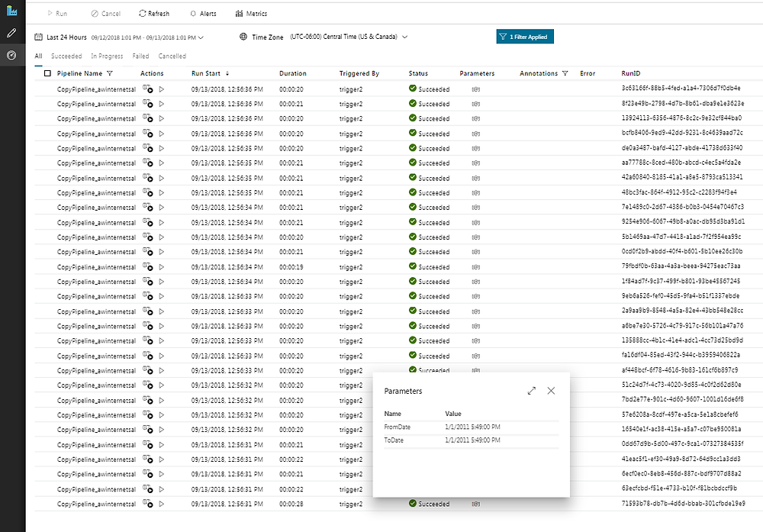Expand the Central Time zone dropdown

pos(404,37)
